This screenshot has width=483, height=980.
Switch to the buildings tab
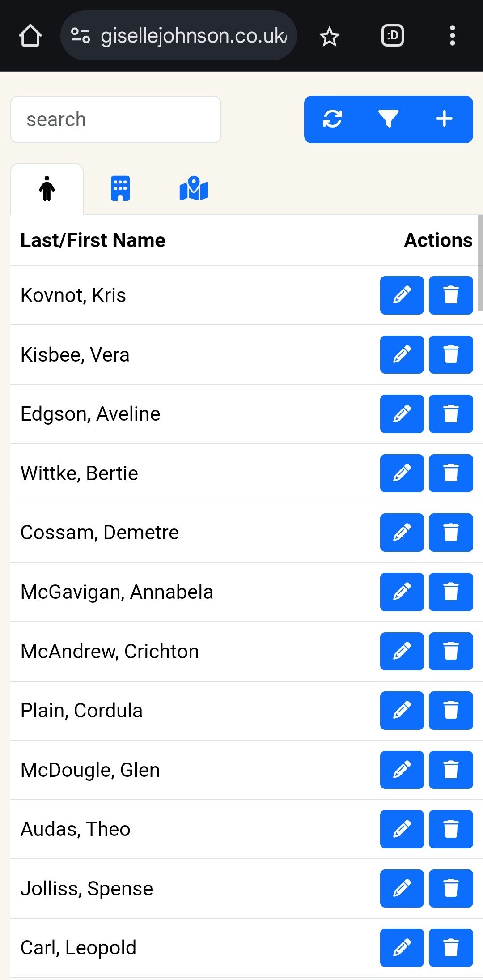120,189
